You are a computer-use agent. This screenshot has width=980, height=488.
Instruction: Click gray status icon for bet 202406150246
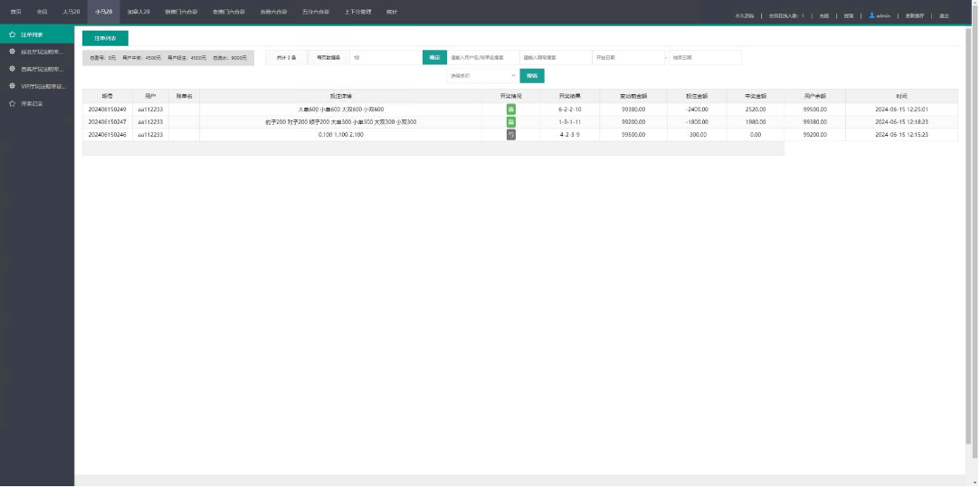coord(511,135)
